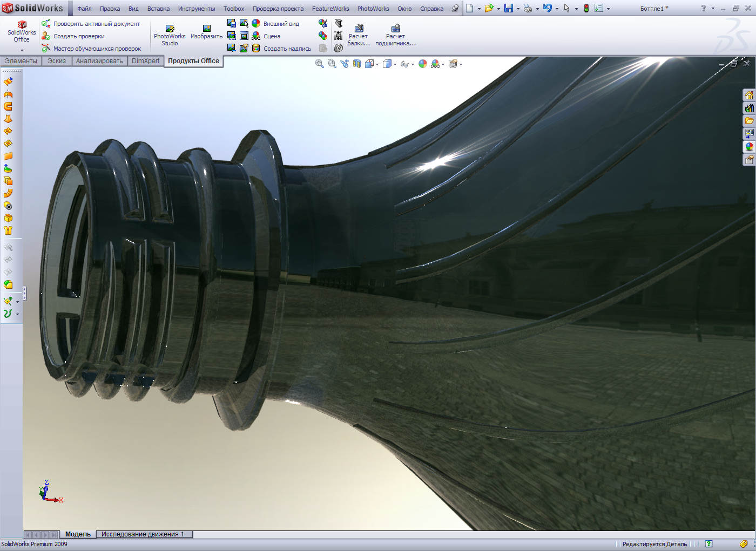Image resolution: width=756 pixels, height=551 pixels.
Task: Open the SolidWorks Resources home pane
Action: point(749,96)
